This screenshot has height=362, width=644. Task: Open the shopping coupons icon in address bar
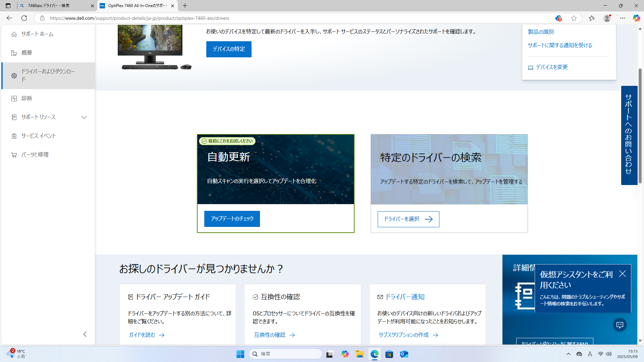tap(558, 18)
